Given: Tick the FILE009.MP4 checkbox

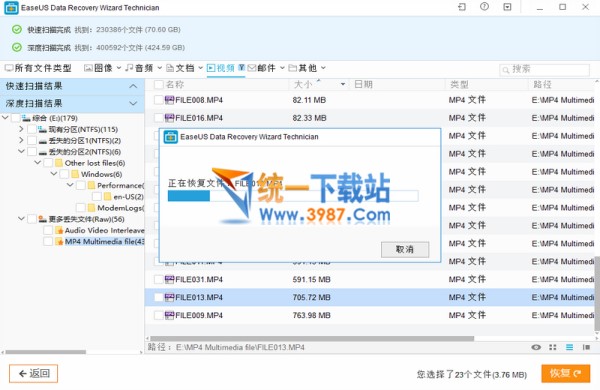Looking at the screenshot, I should click(158, 315).
